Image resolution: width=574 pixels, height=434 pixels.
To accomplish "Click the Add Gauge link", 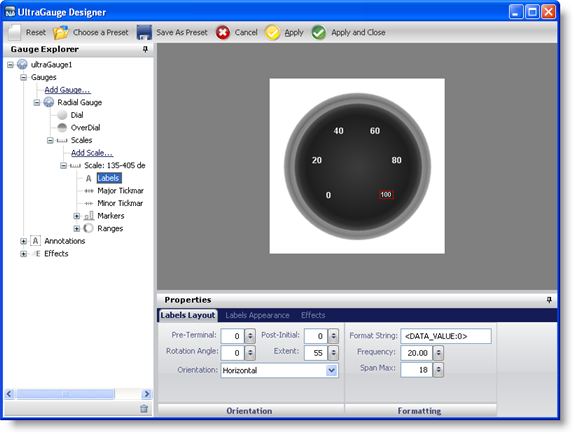I will click(x=67, y=90).
